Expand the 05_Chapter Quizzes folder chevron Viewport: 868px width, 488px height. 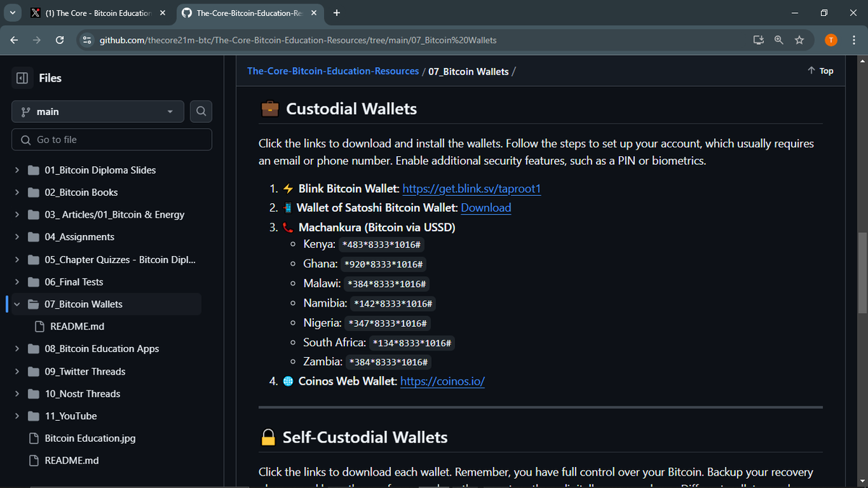pyautogui.click(x=17, y=260)
